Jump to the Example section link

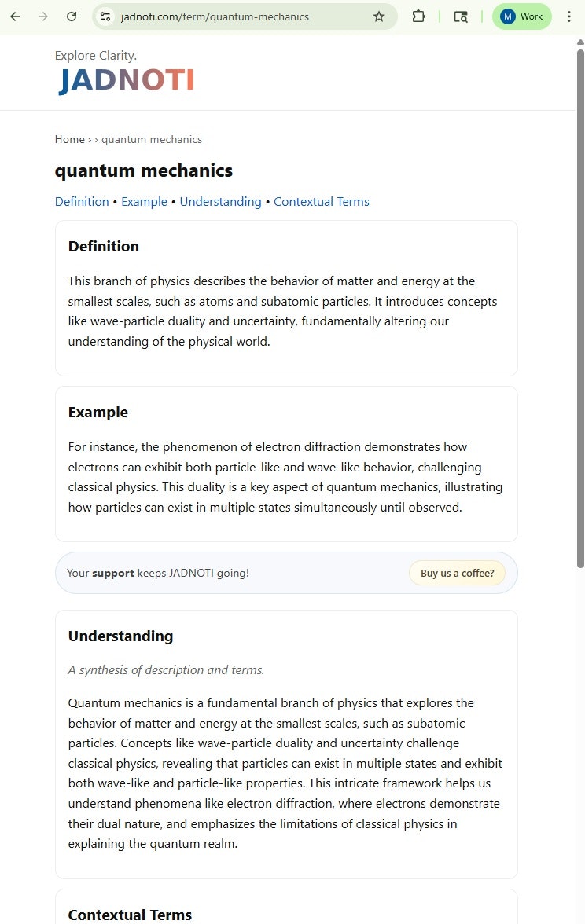click(x=144, y=201)
